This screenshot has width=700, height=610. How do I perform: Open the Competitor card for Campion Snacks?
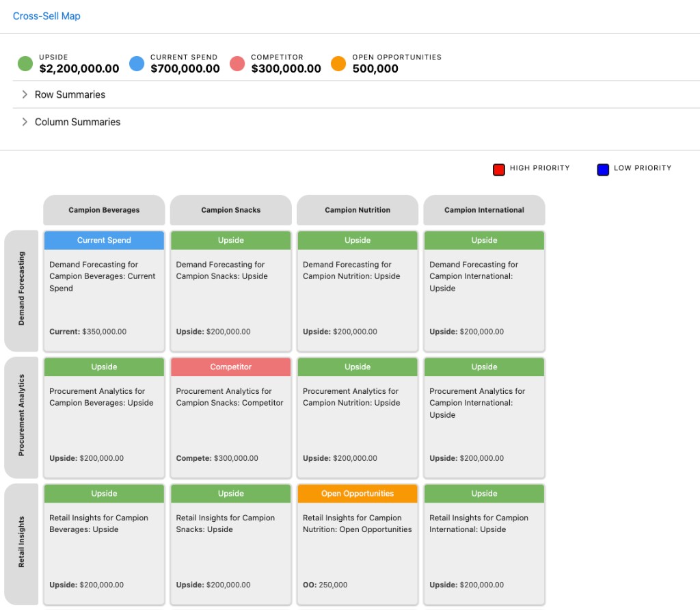click(x=231, y=418)
